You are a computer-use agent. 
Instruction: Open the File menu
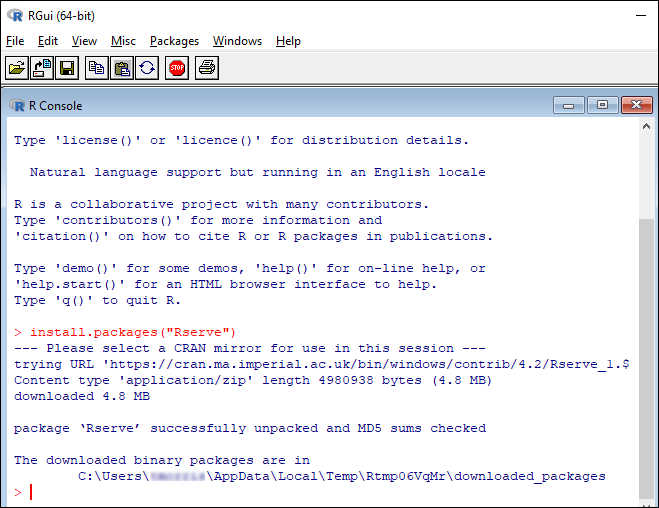click(15, 41)
